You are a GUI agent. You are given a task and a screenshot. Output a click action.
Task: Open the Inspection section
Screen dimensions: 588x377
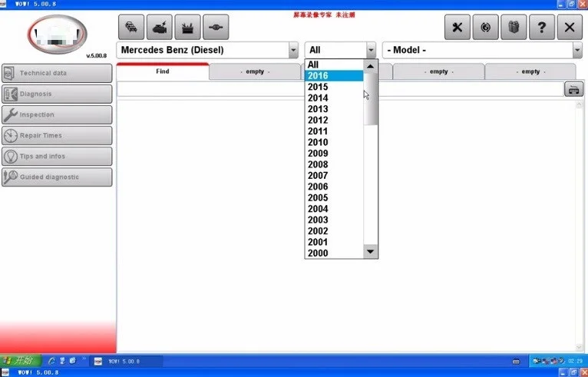coord(57,114)
